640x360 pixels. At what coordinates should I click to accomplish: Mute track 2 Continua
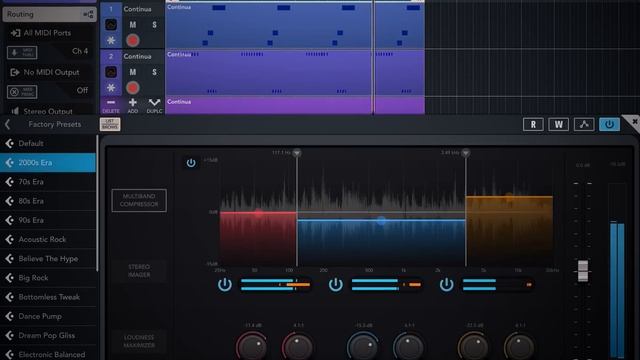(133, 72)
